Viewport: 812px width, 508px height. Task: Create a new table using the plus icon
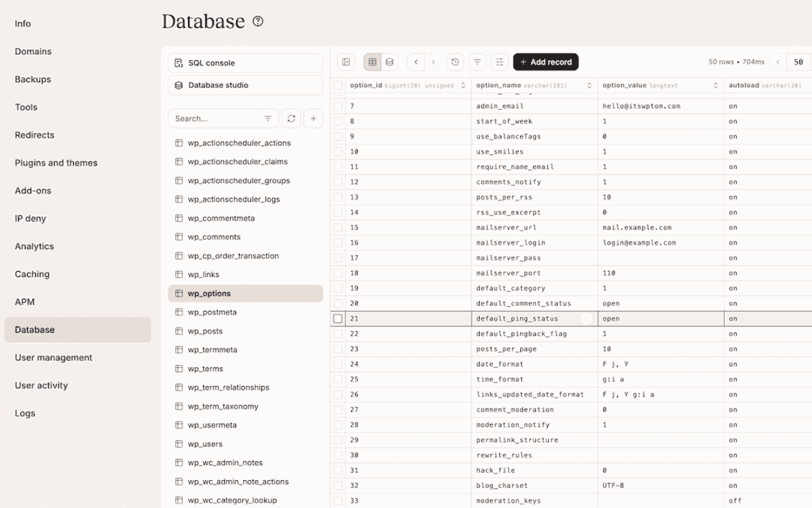coord(314,118)
